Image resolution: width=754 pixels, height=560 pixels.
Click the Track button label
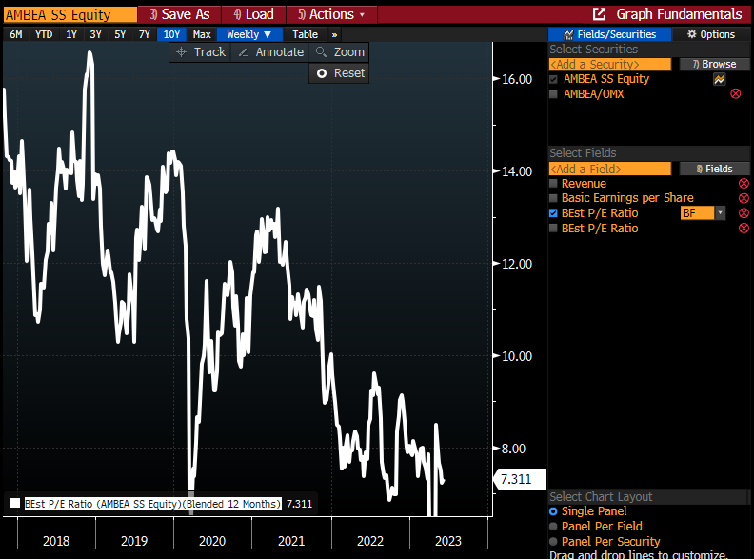tap(209, 52)
